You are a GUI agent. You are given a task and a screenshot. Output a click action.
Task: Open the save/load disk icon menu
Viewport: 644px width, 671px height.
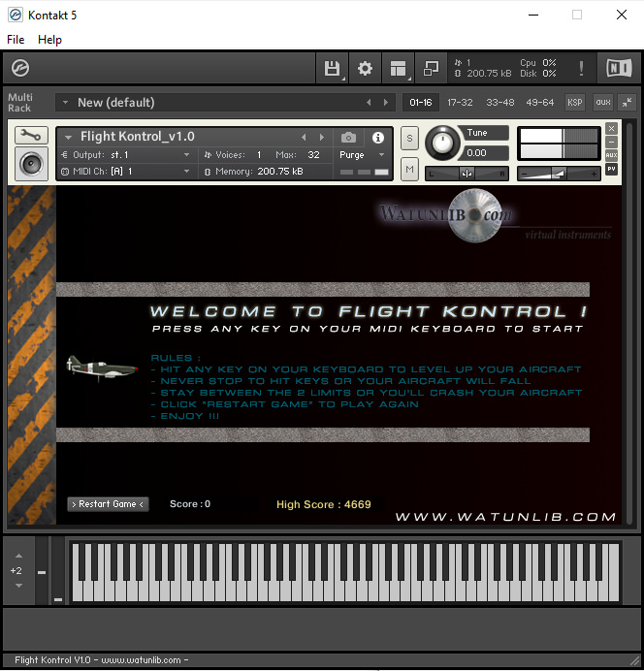coord(333,69)
